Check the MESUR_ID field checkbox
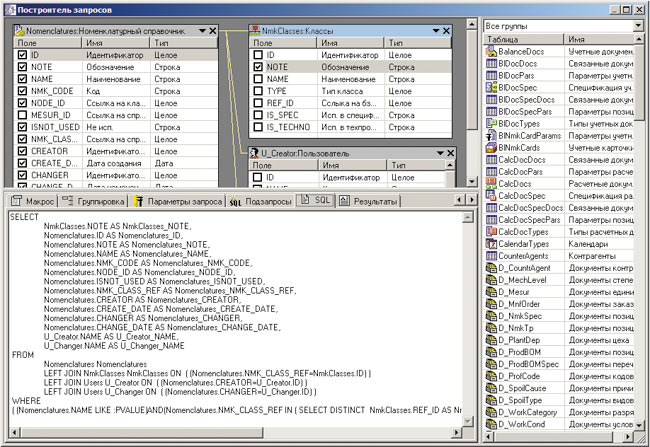Screen dimensions: 650x447 [x=22, y=114]
